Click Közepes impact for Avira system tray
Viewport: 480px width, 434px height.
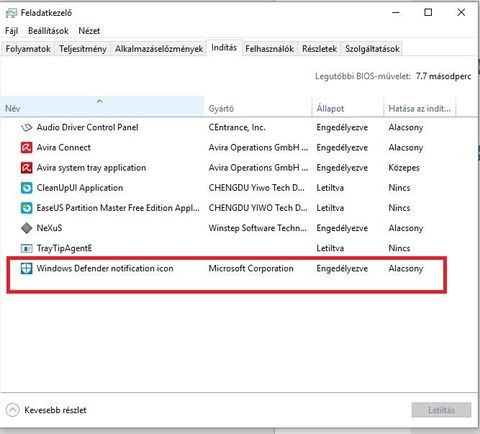point(404,168)
